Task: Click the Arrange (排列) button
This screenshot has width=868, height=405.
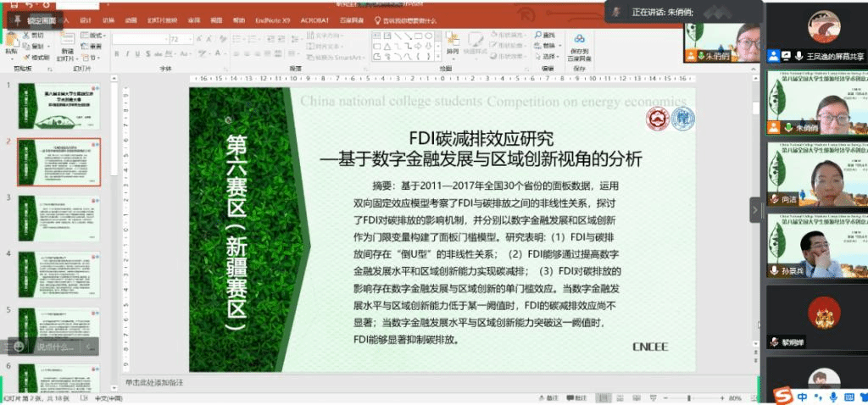Action: (x=453, y=44)
